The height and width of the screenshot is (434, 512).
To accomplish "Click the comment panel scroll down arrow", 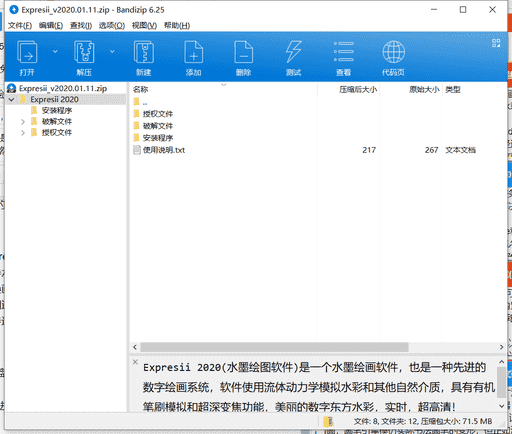I will click(x=502, y=406).
